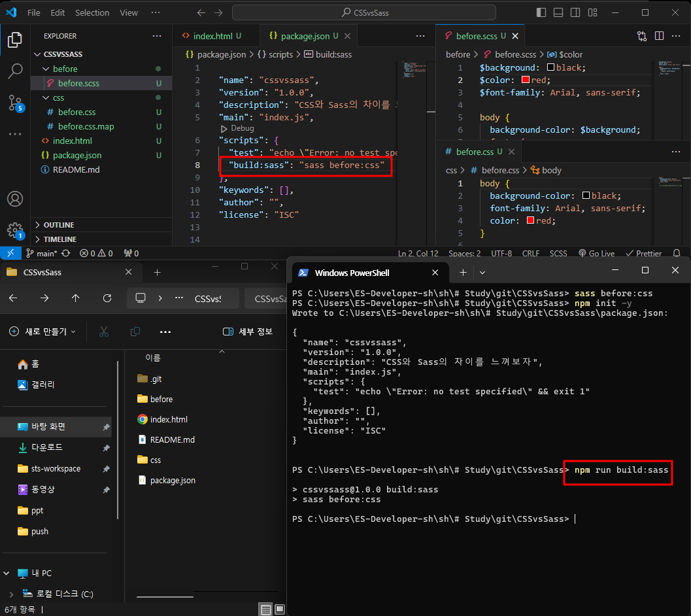Open notifications bell in status bar
Viewport: 691px width, 616px height.
[x=677, y=253]
